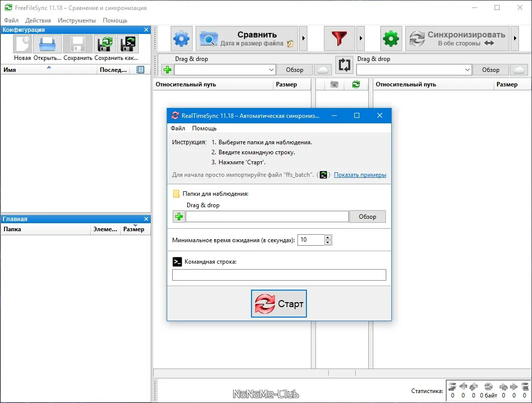Viewport: 532px width, 403px height.
Task: Increase the wait time with up arrow
Action: [x=328, y=237]
